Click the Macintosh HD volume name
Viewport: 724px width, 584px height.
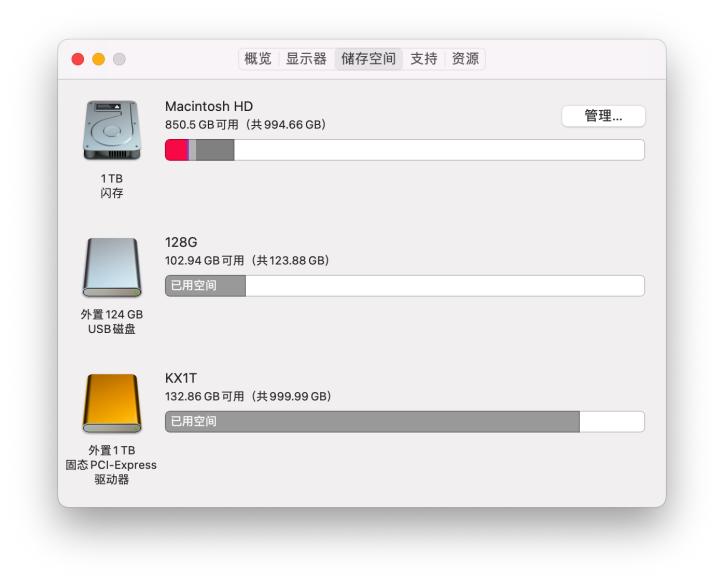pyautogui.click(x=209, y=106)
